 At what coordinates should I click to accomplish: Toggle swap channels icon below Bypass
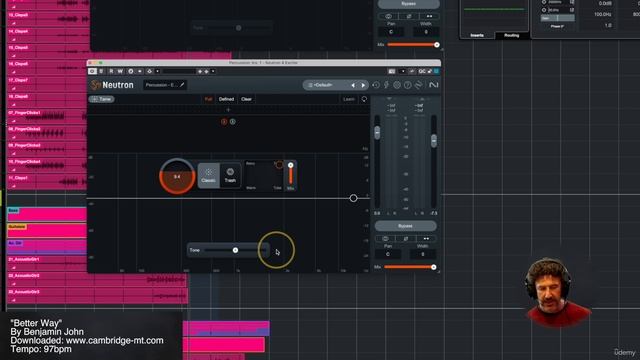426,238
